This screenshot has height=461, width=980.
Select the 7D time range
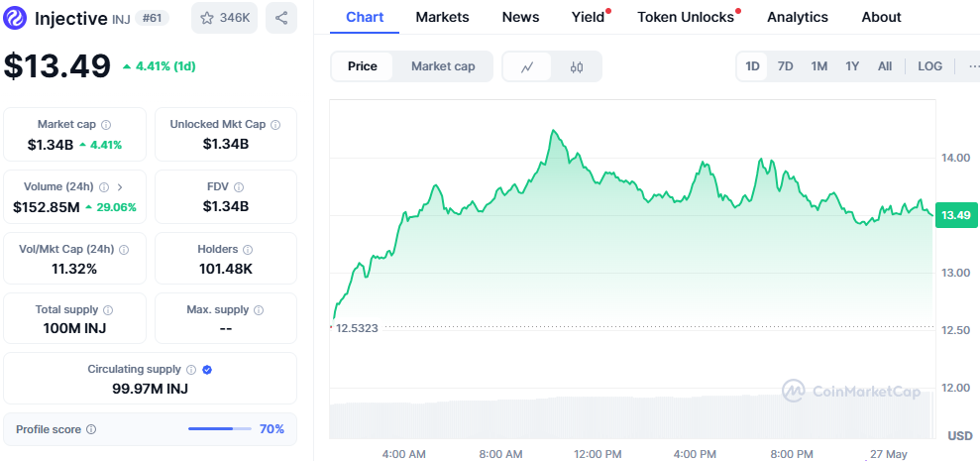tap(785, 66)
